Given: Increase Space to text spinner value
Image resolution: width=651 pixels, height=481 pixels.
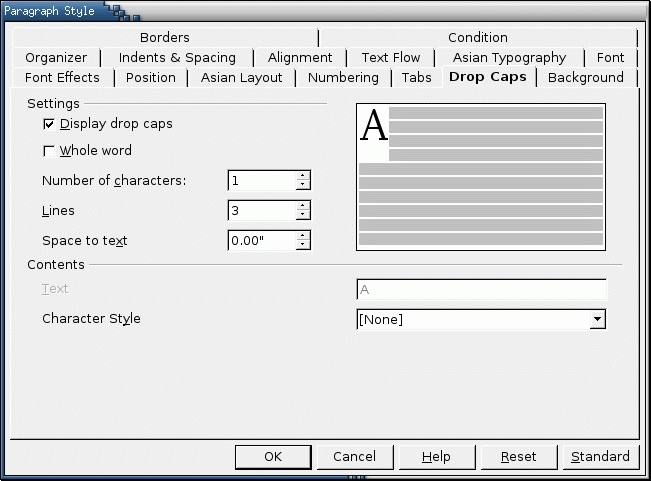Looking at the screenshot, I should tap(303, 236).
